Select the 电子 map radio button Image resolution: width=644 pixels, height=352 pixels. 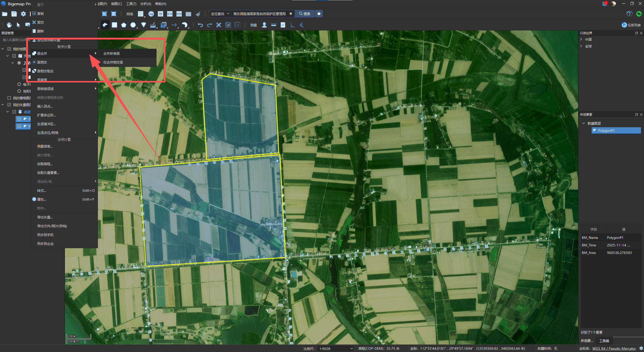19,84
